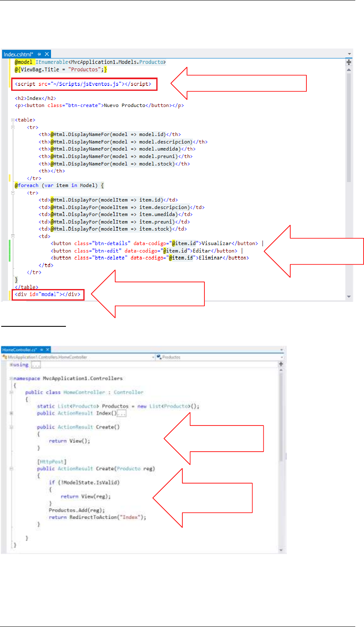Image resolution: width=364 pixels, height=627 pixels.
Task: Collapse the <td> block containing the buttons
Action: tap(13, 236)
